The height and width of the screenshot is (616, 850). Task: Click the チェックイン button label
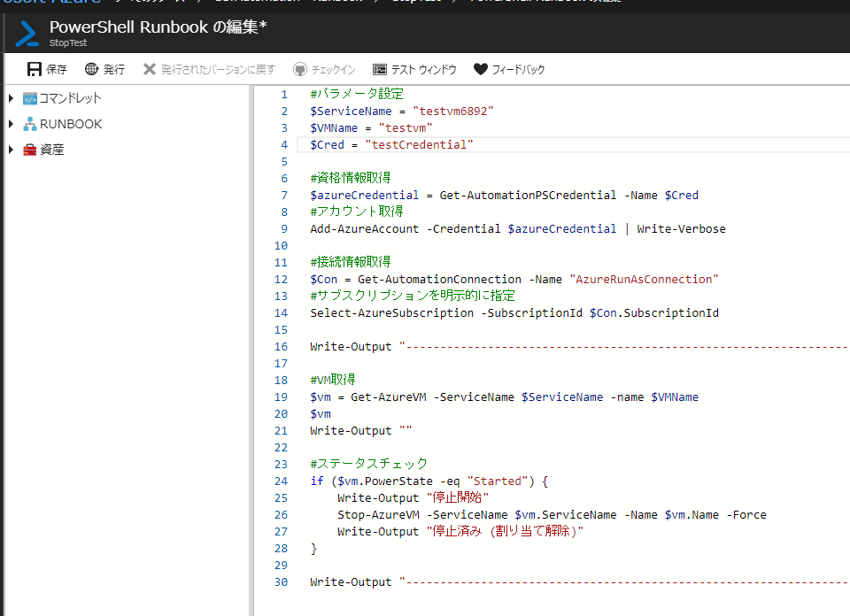[334, 69]
